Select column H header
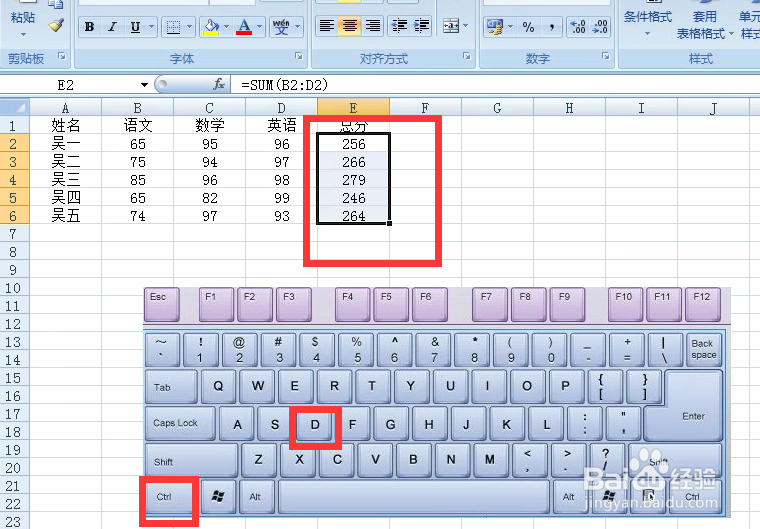This screenshot has width=760, height=529. tap(570, 108)
